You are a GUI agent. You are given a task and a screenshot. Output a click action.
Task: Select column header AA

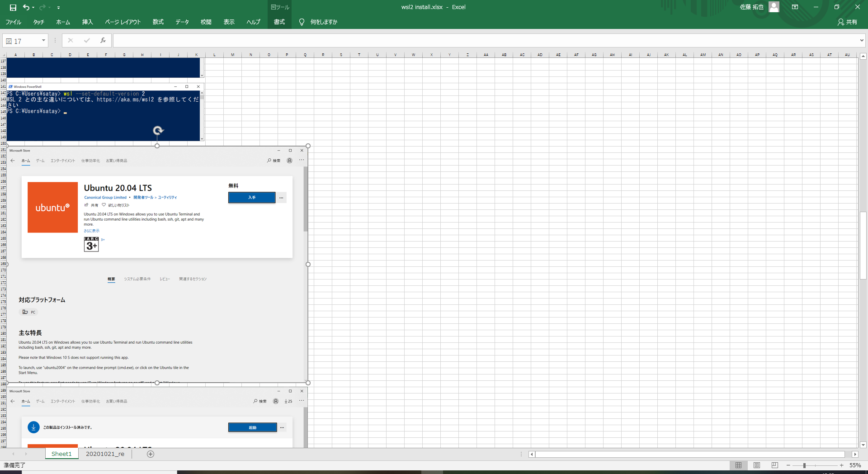click(x=486, y=55)
